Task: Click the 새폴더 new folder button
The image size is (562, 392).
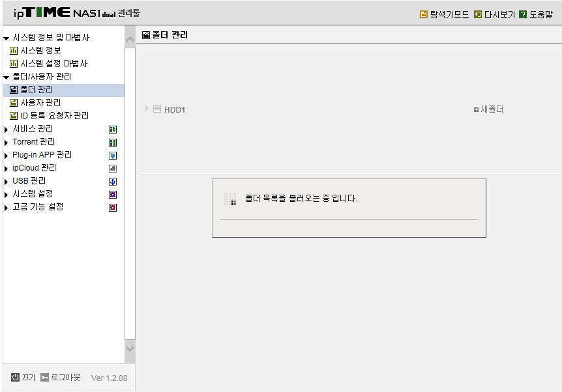Action: click(x=488, y=109)
